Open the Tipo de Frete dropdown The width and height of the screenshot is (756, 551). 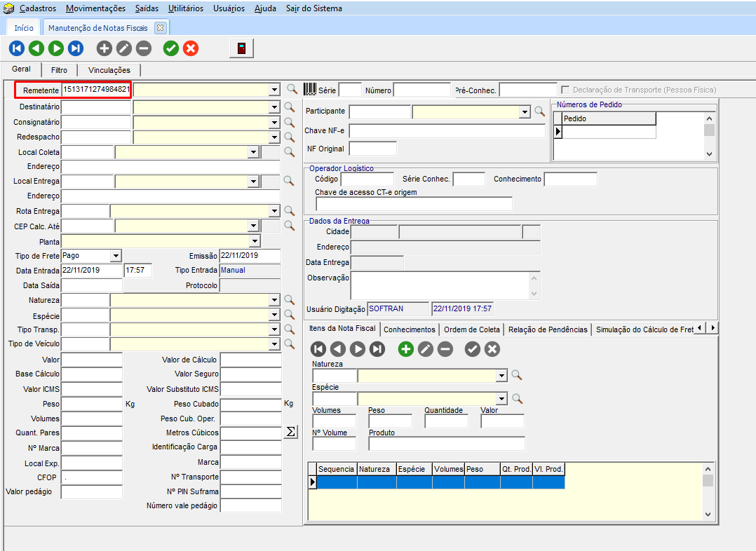pos(116,256)
